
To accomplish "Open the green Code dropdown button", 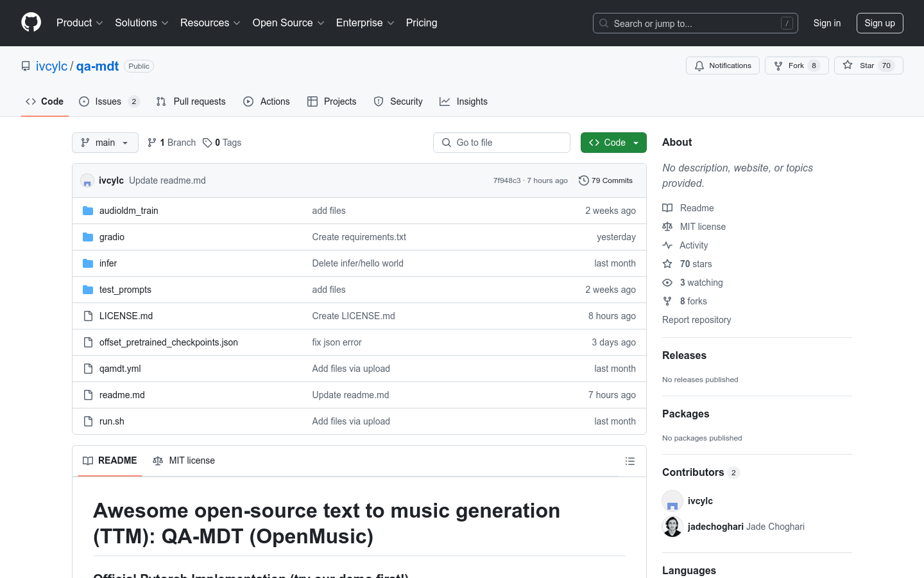I will [x=613, y=143].
